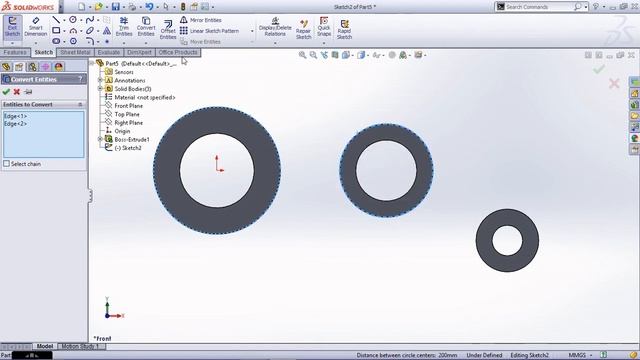Confirm sketch with corner green checkmark
640x360 pixels.
click(x=599, y=70)
